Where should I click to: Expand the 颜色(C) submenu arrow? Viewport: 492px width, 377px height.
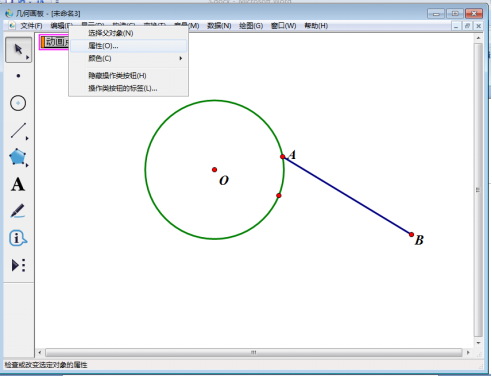(x=181, y=58)
